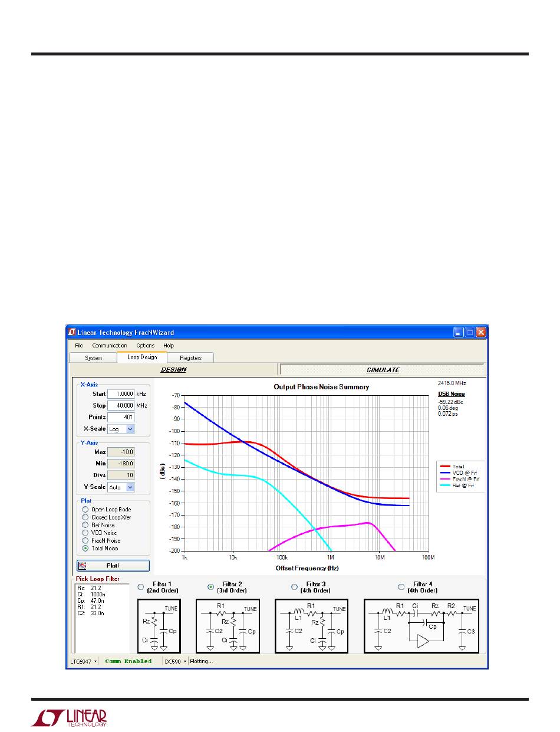Select the VCO Noise plot option
Viewport: 560px width, 732px height.
click(x=86, y=533)
